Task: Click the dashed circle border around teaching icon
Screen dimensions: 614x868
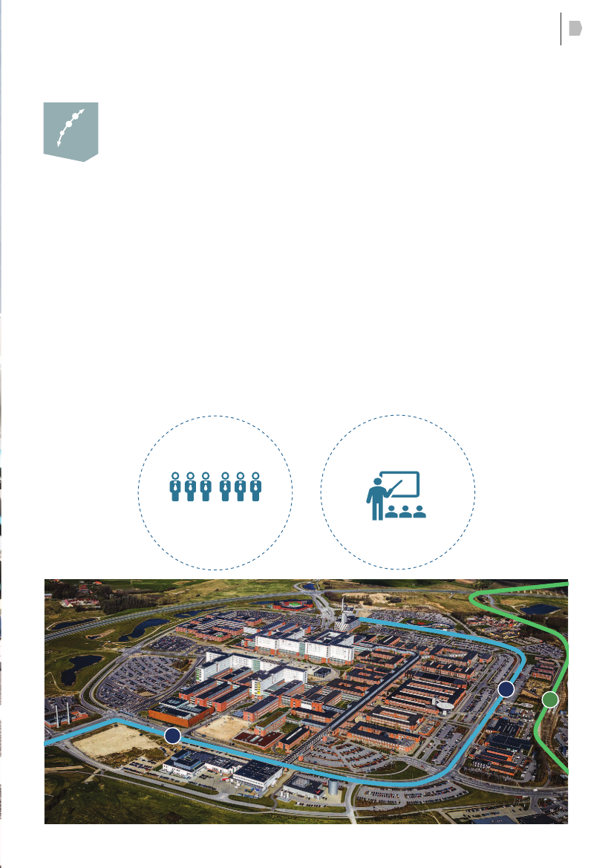Action: [x=398, y=415]
